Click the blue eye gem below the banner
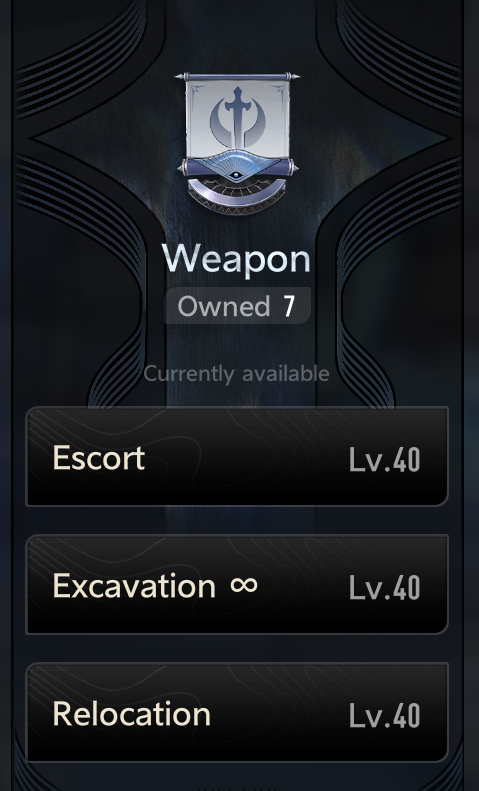The width and height of the screenshot is (479, 791). point(235,175)
